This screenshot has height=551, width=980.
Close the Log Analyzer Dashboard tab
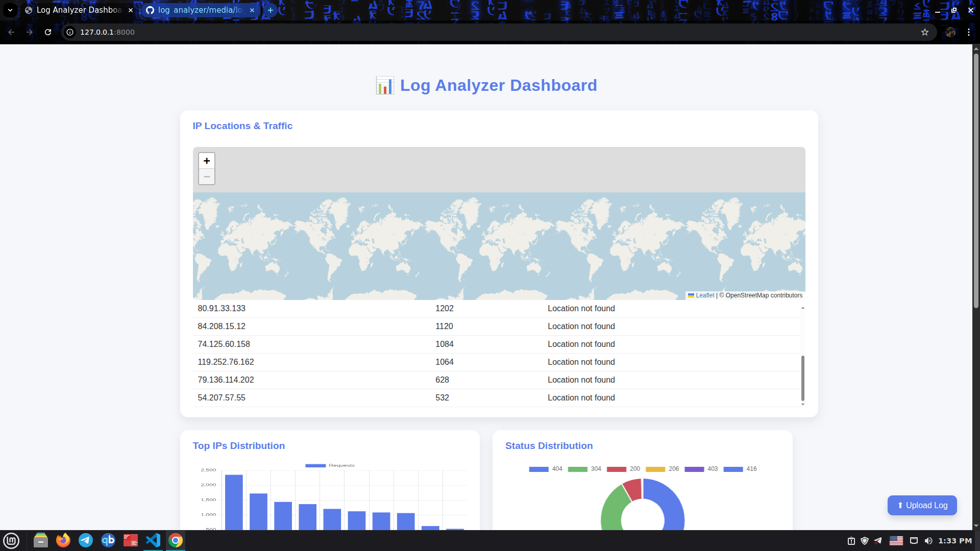click(x=131, y=10)
